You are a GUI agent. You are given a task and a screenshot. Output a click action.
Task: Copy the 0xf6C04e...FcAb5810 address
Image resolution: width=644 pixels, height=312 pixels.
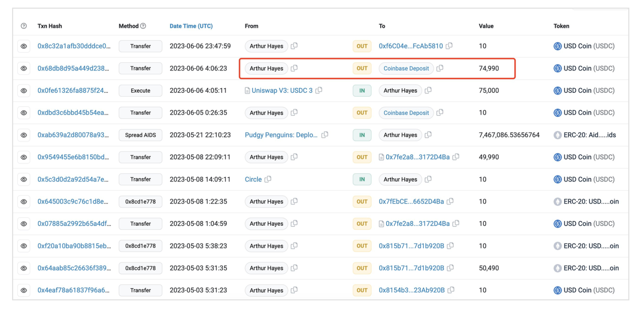point(449,46)
